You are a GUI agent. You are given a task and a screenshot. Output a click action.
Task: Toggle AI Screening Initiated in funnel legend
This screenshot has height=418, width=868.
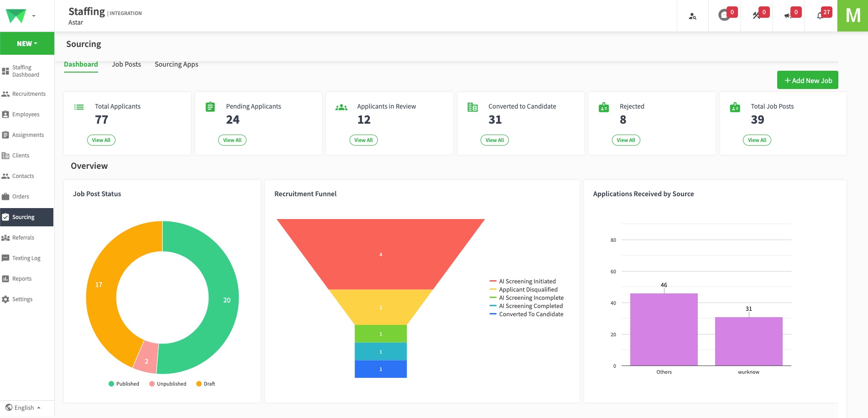[x=523, y=282]
